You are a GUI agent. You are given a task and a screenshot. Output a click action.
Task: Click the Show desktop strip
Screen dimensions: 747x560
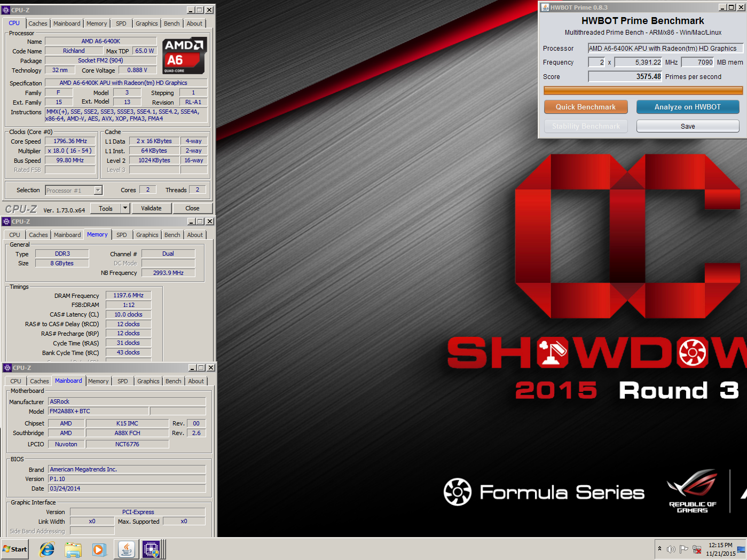[x=742, y=549]
